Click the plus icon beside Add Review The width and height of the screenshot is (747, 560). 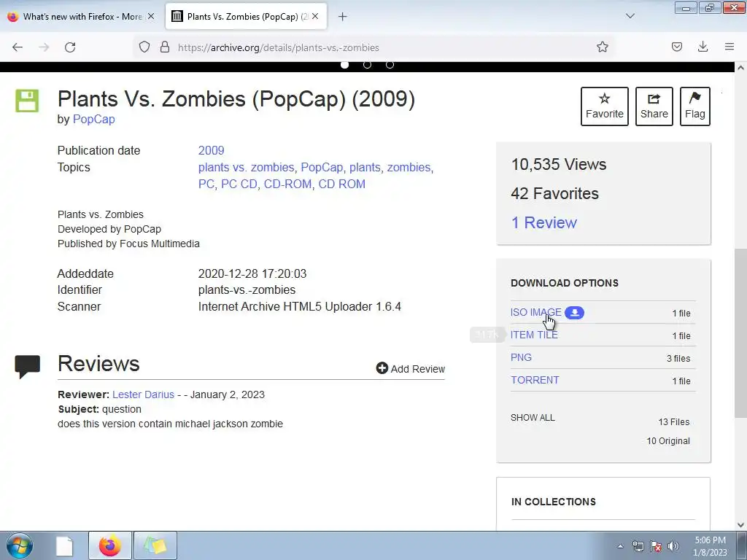point(382,368)
